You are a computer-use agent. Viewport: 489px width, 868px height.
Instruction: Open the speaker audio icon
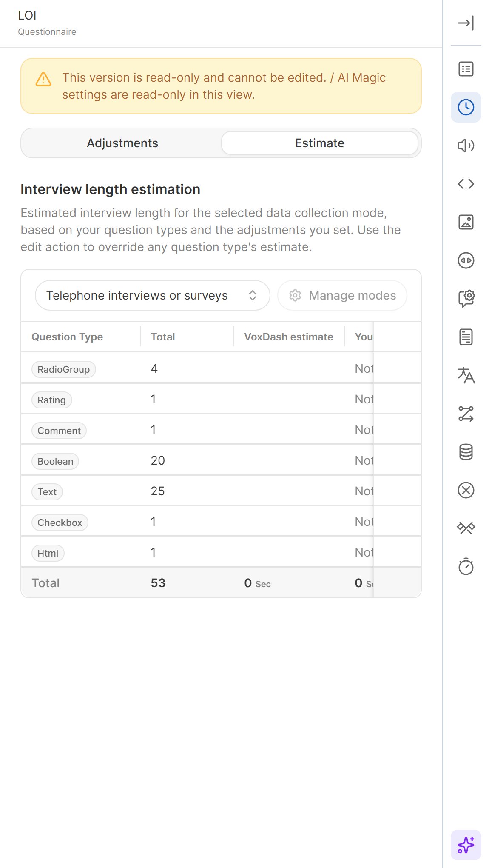click(466, 146)
